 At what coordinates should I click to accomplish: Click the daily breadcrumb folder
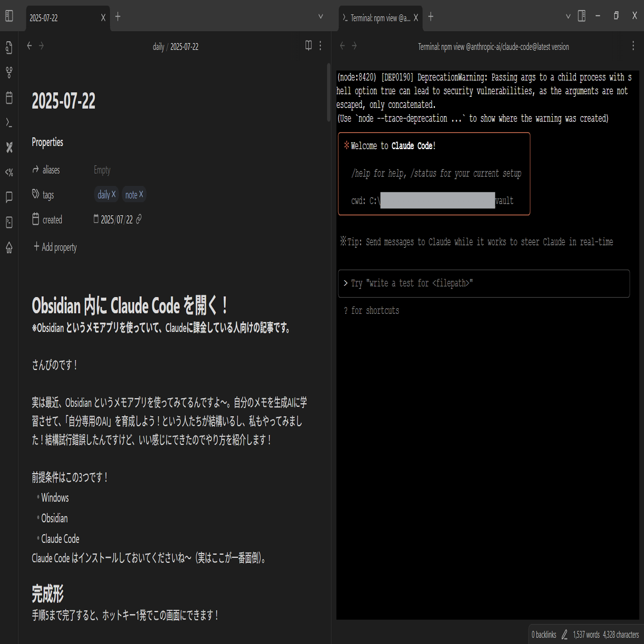(x=159, y=47)
